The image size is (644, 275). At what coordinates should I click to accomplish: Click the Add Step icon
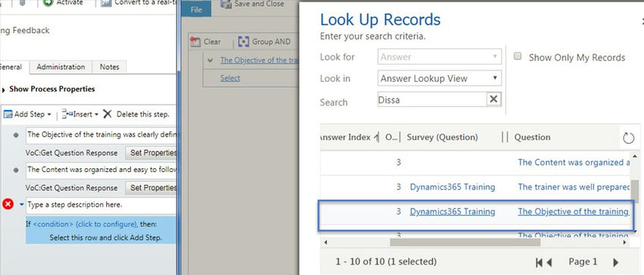(8, 114)
